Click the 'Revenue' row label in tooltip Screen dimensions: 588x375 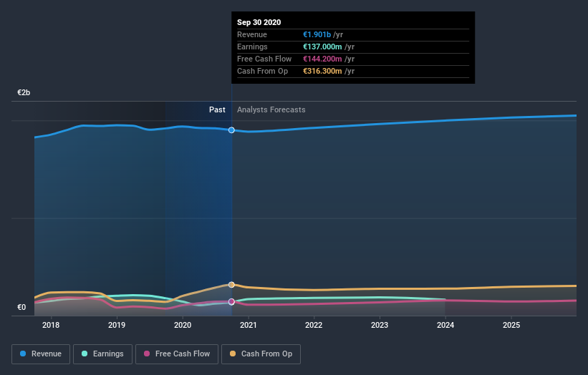point(252,34)
